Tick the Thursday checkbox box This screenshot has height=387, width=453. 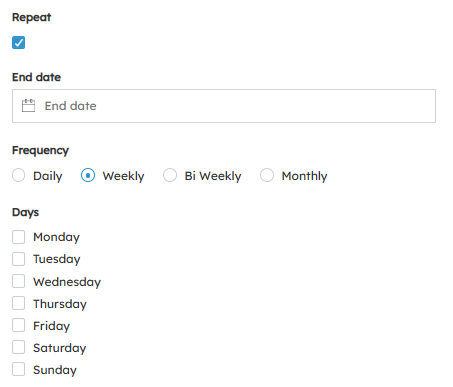click(x=18, y=303)
